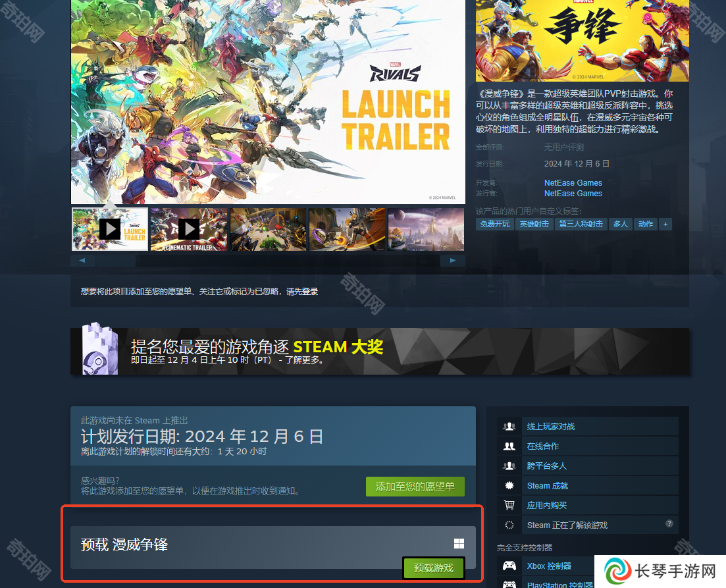Open developer NetEase Games link
Image resolution: width=726 pixels, height=588 pixels.
(x=573, y=183)
